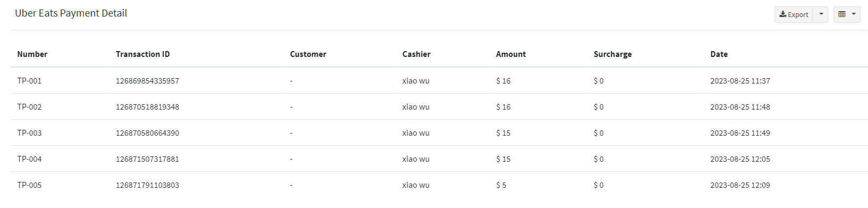Select payment row TP-001
Viewport: 868px width, 208px height.
click(439, 81)
